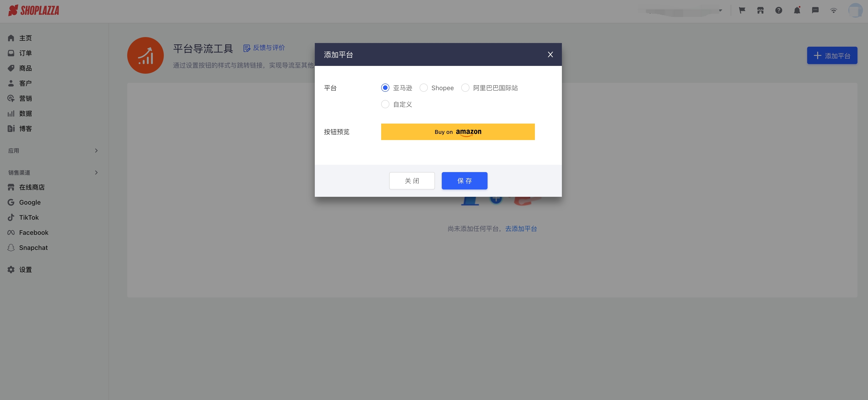Click the help question mark icon
The width and height of the screenshot is (868, 400).
[778, 11]
